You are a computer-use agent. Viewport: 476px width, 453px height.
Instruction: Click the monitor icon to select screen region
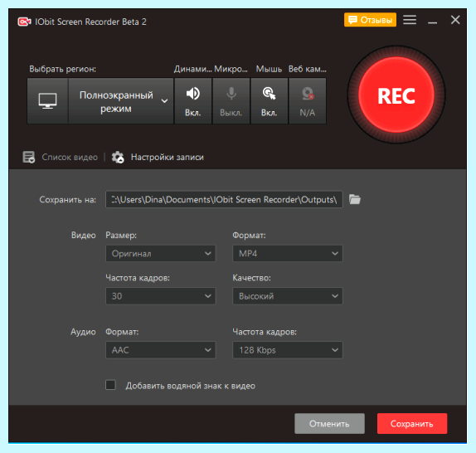tap(47, 100)
